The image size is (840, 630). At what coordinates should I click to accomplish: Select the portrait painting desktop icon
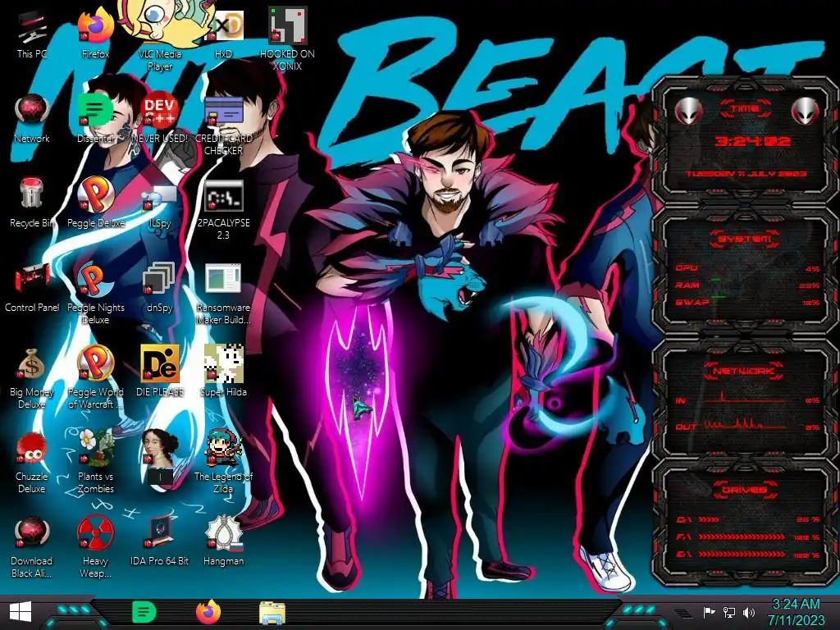[160, 455]
